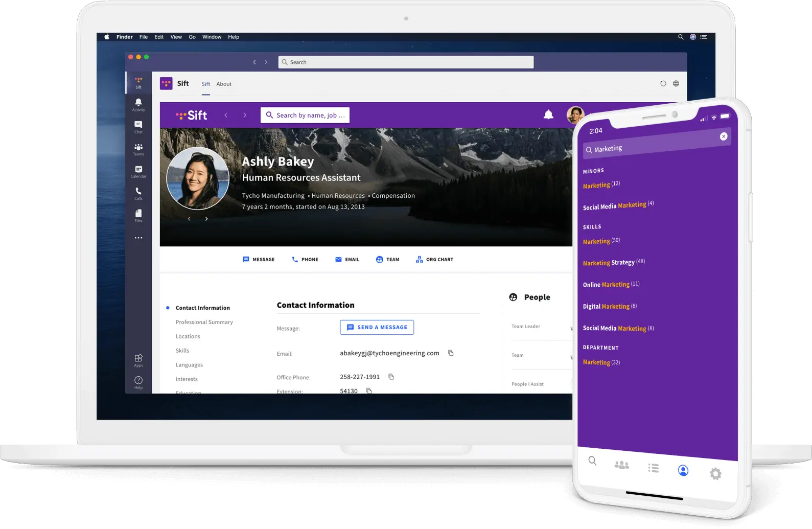The height and width of the screenshot is (529, 812).
Task: Open Finder menu
Action: point(124,37)
